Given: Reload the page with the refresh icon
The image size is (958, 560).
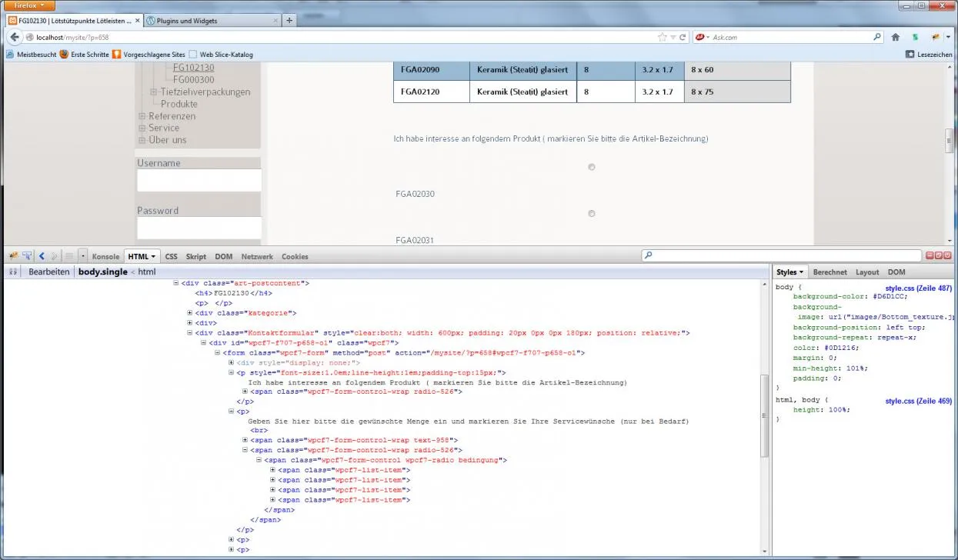Looking at the screenshot, I should (x=683, y=37).
